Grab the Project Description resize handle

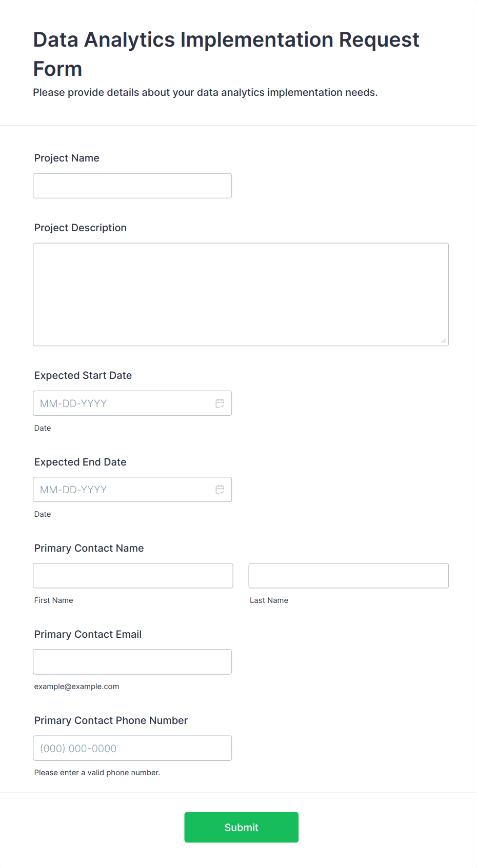tap(444, 341)
